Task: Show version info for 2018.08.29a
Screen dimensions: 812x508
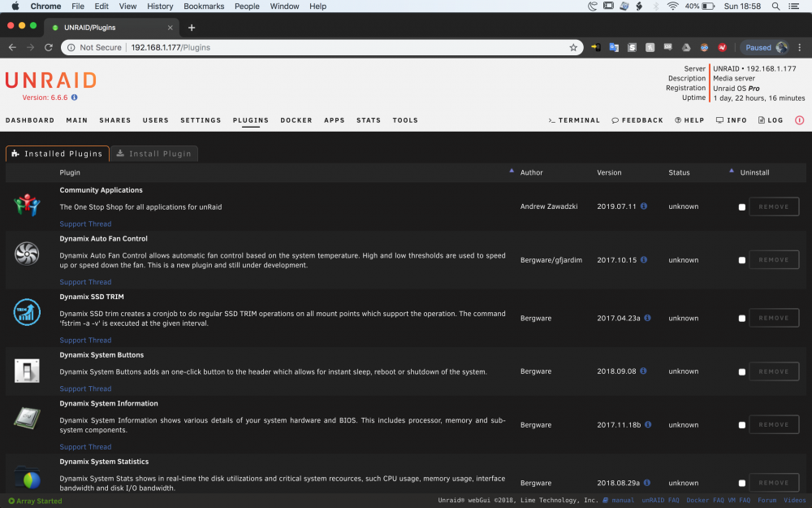Action: 647,483
